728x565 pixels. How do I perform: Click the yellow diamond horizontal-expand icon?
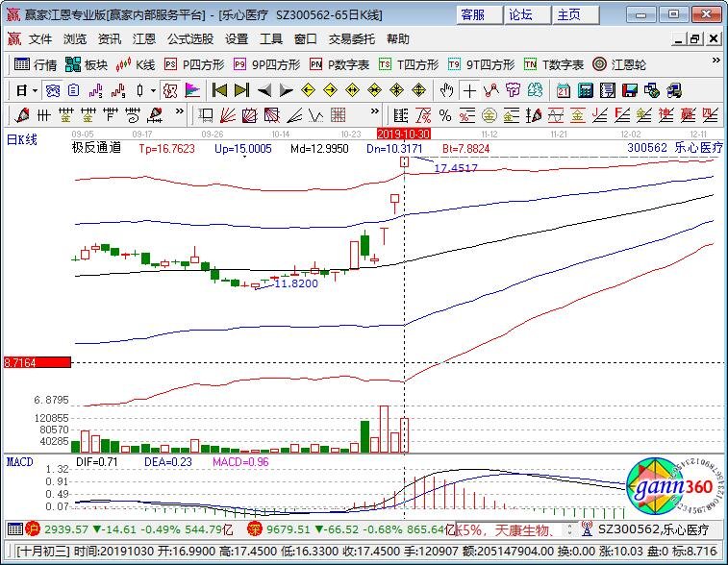[x=352, y=90]
